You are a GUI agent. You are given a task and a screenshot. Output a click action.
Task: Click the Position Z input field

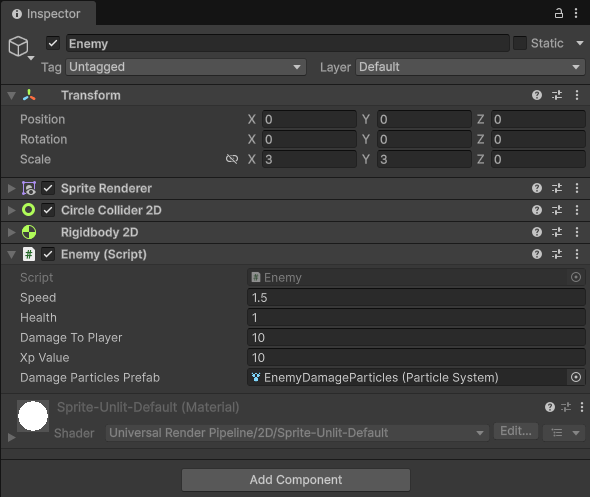[x=538, y=119]
